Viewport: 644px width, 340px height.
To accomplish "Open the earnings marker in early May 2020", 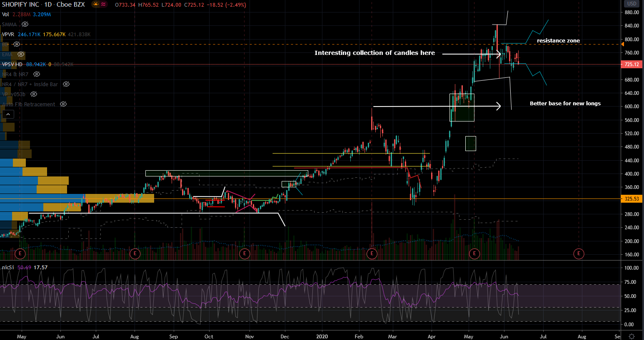I will coord(474,253).
